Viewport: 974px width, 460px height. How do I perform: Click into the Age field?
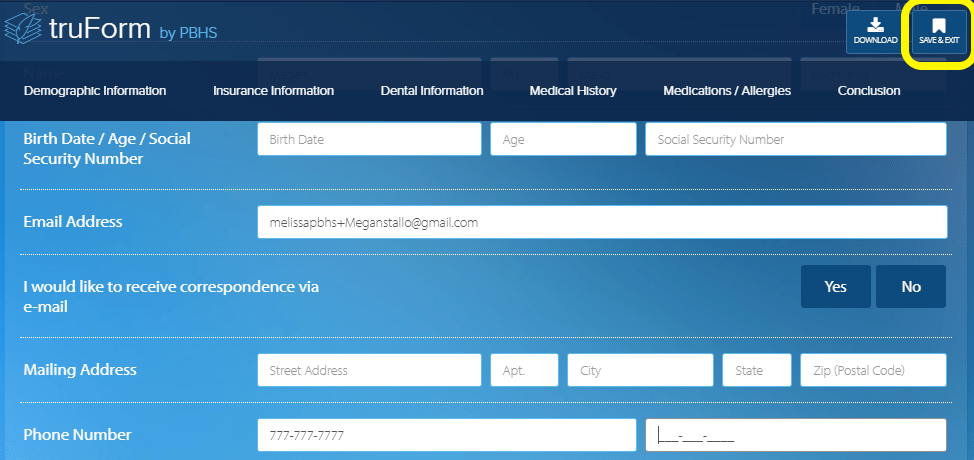pos(563,139)
